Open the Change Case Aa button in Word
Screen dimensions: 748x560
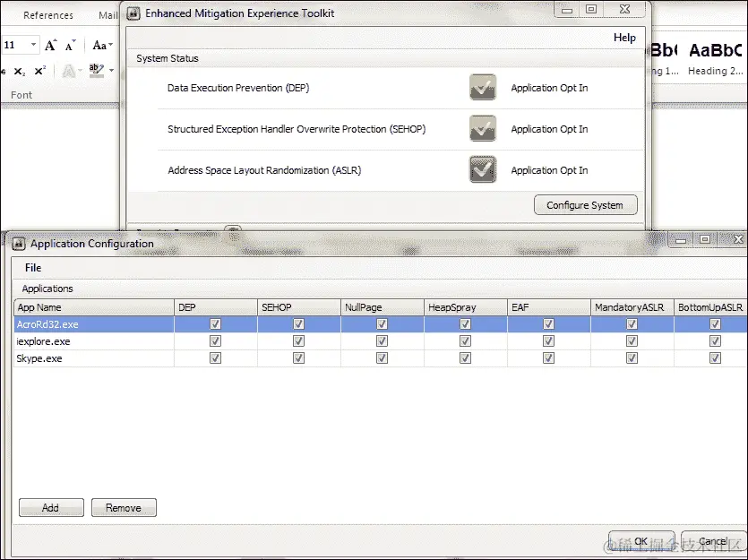(102, 46)
